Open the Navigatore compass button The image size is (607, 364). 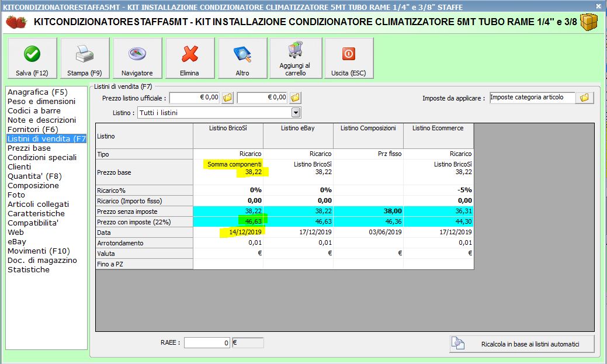pos(137,58)
